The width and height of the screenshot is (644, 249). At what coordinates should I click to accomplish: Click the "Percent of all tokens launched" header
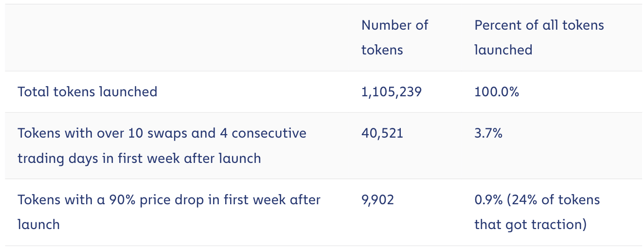(x=539, y=37)
